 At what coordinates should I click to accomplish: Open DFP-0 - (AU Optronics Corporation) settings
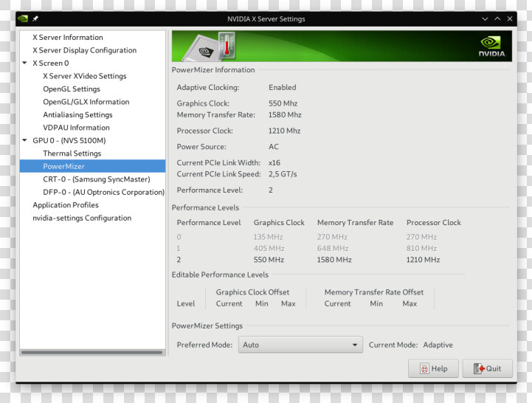click(104, 192)
